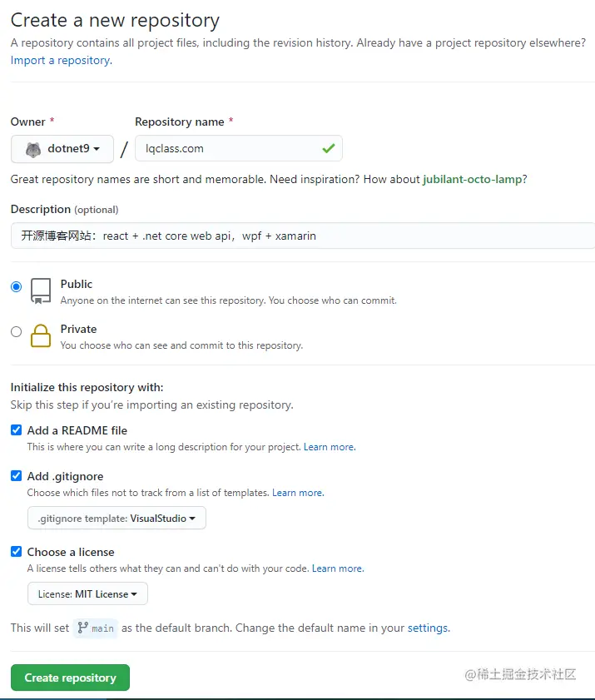Open the settings link for default branch
595x700 pixels.
[428, 628]
